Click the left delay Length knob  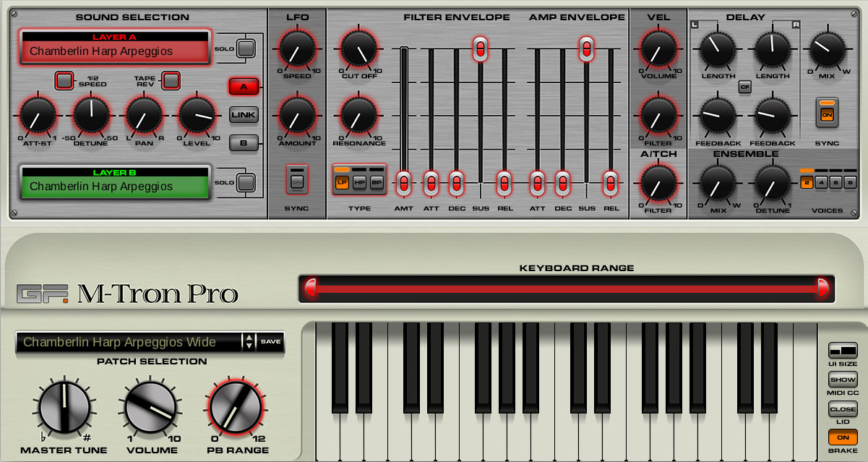pos(717,49)
